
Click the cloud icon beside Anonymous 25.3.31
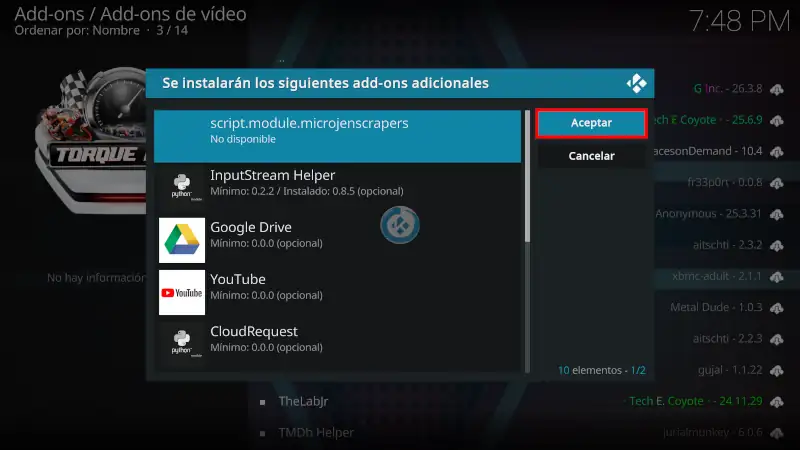777,214
